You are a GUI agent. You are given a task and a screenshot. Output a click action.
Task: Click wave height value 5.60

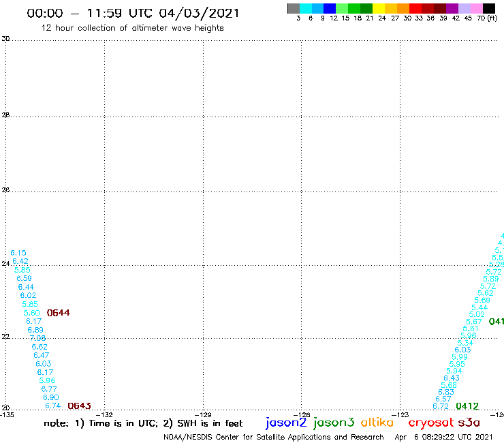tap(32, 313)
